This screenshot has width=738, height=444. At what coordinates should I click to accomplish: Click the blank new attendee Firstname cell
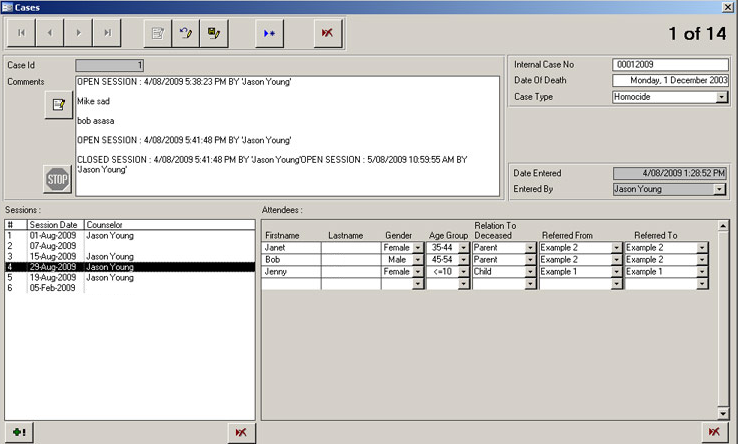pos(291,284)
